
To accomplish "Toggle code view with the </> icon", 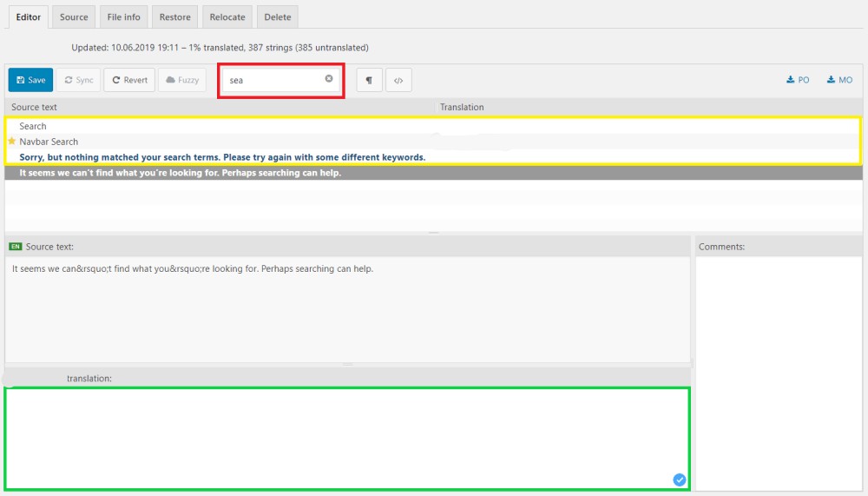I will [x=398, y=80].
